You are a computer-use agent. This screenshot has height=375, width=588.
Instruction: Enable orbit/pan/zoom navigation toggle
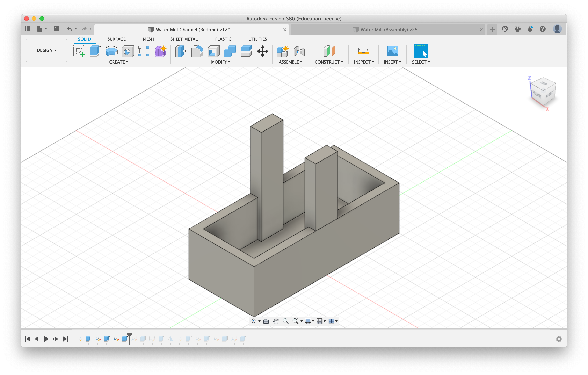click(x=254, y=321)
